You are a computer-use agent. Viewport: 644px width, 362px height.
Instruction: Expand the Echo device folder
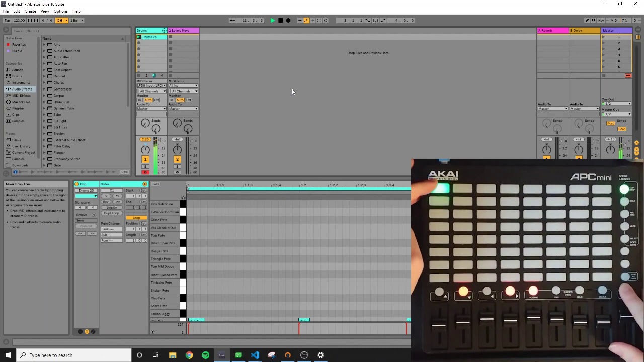pyautogui.click(x=44, y=115)
